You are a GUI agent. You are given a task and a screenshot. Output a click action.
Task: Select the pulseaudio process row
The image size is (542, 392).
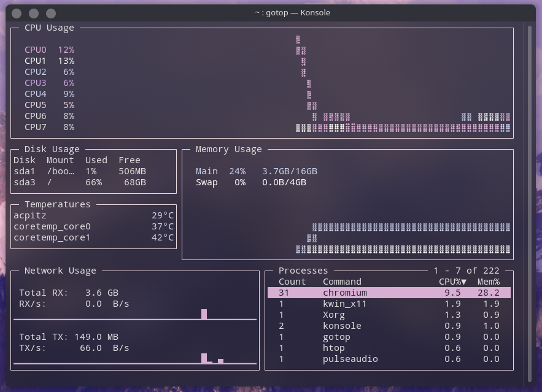click(x=389, y=359)
